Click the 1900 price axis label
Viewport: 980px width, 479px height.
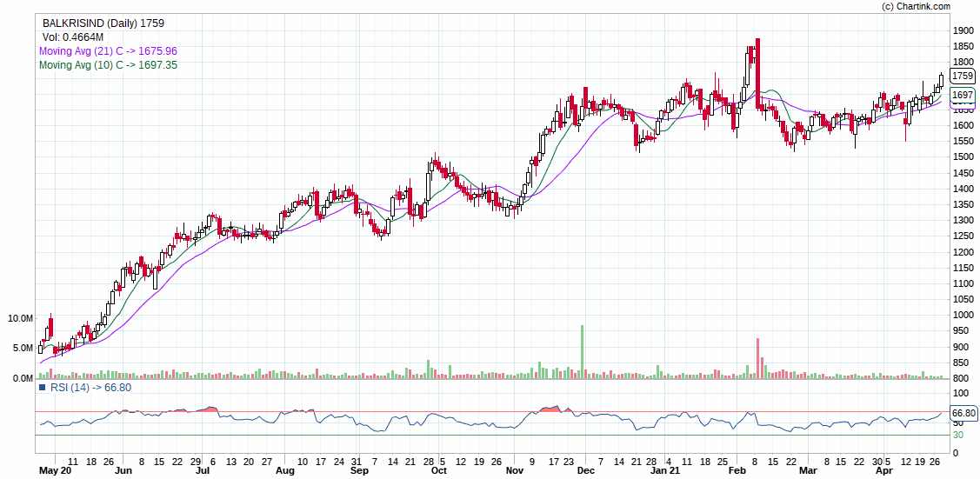pos(963,30)
